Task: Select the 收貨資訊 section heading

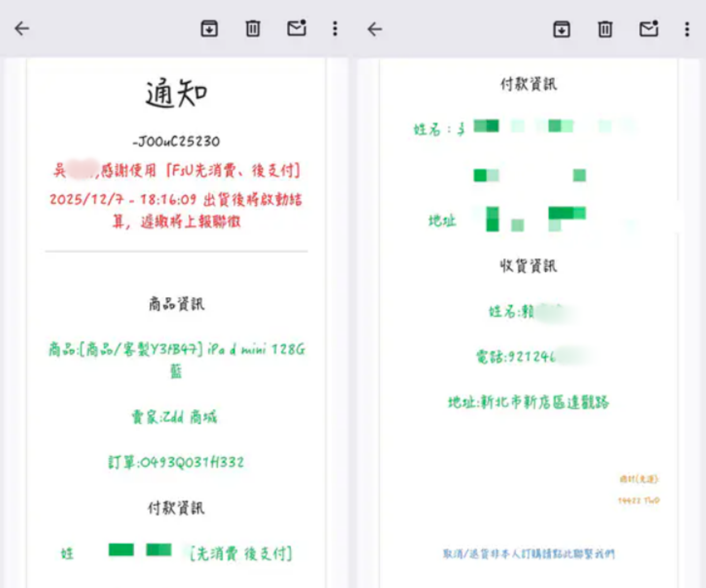Action: click(528, 266)
